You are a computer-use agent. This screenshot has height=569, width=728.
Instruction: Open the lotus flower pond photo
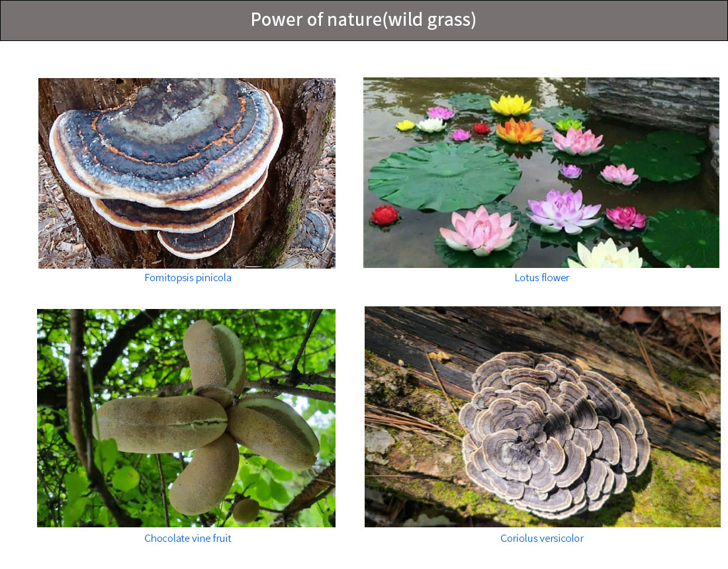click(541, 173)
